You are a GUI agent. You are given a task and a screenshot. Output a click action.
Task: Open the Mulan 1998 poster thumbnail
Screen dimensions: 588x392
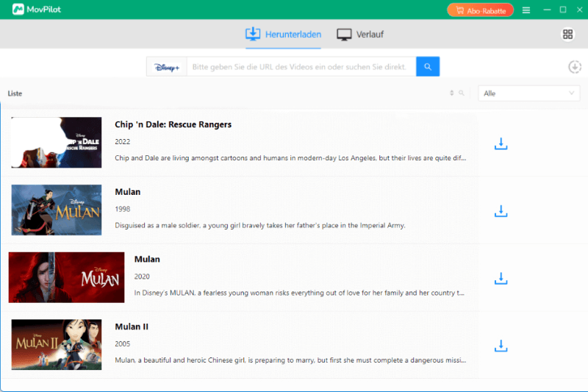tap(57, 210)
